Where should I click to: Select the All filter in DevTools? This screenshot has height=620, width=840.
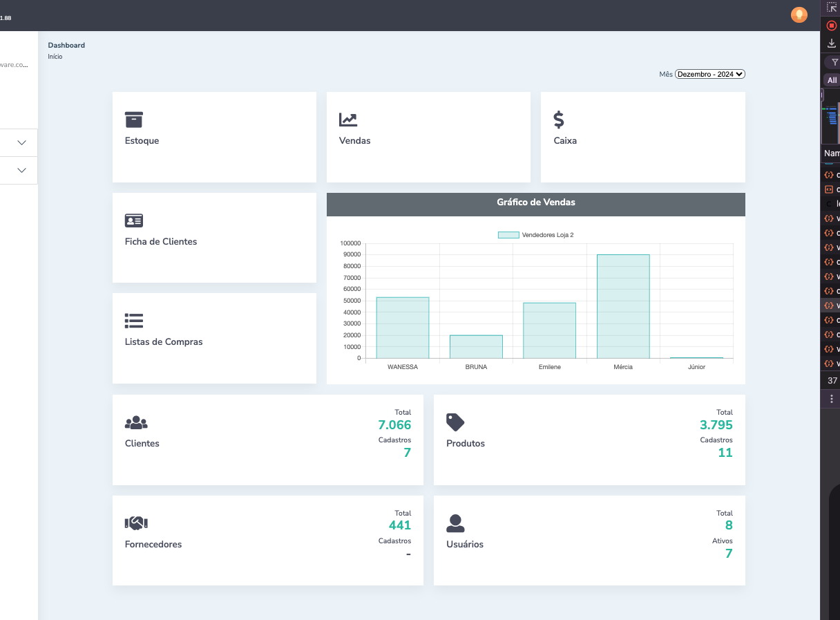(x=832, y=80)
